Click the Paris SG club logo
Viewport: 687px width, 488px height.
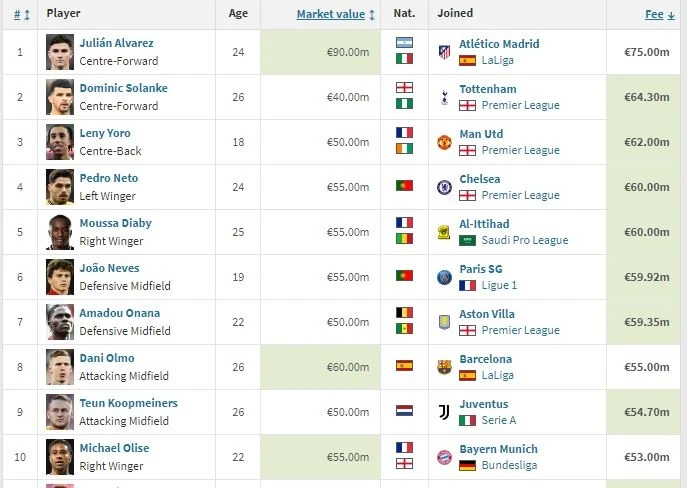[444, 277]
